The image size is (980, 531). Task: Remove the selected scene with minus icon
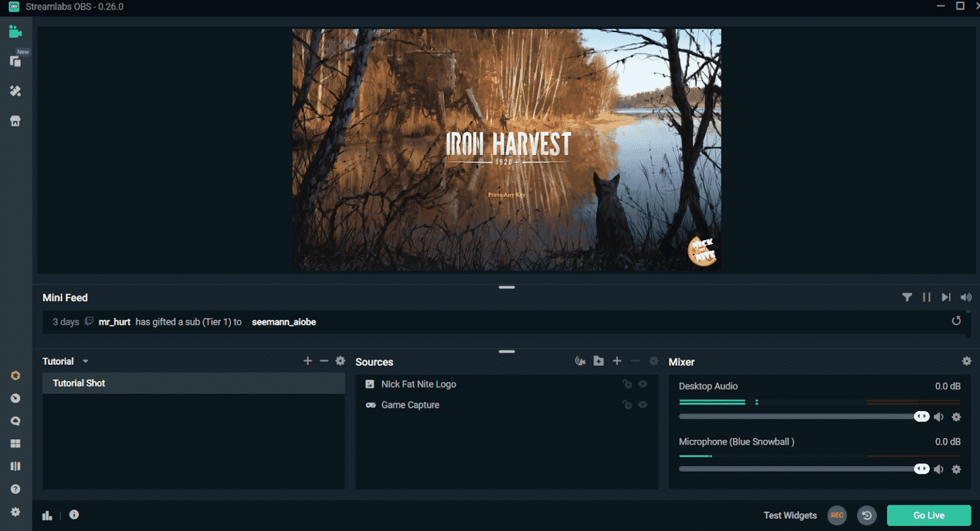[x=324, y=361]
